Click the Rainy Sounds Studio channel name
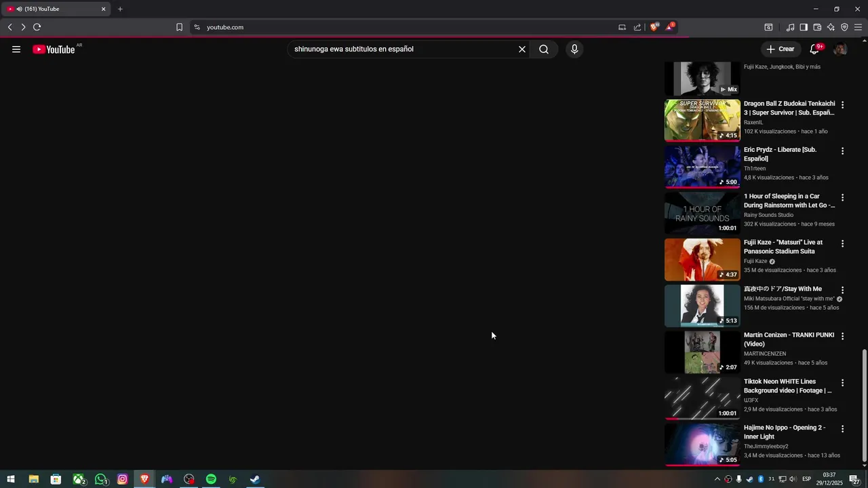The image size is (868, 488). coord(768,215)
